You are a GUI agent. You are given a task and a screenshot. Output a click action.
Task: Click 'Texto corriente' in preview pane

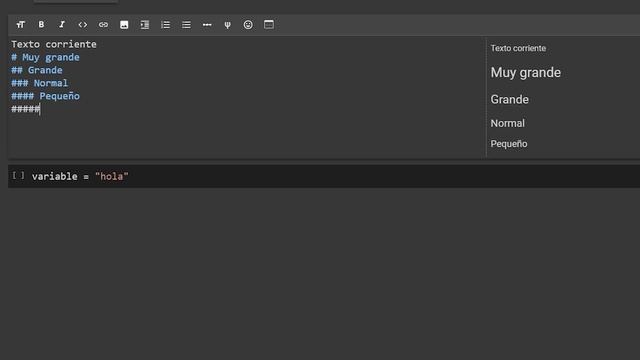coord(518,48)
